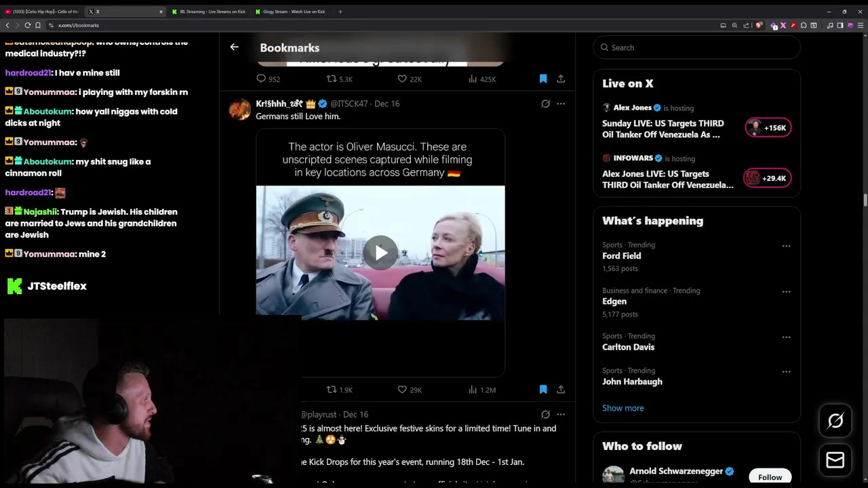This screenshot has width=868, height=488.
Task: Unbookmark the post with 1.2M views
Action: tap(543, 389)
